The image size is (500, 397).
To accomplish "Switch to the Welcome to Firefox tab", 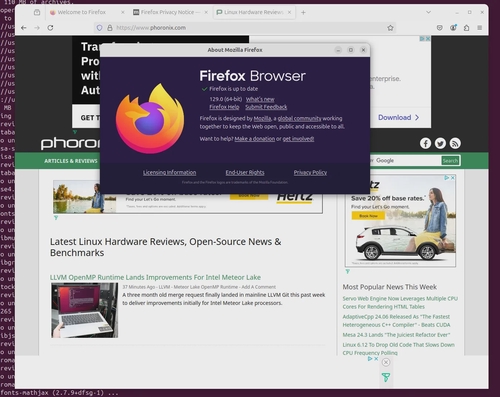I will [x=82, y=12].
